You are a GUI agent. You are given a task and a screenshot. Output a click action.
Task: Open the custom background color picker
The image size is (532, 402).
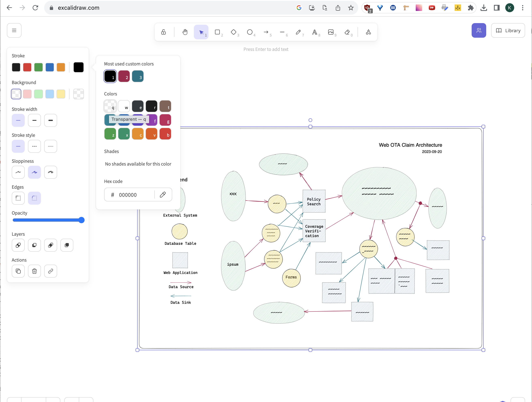pyautogui.click(x=79, y=94)
